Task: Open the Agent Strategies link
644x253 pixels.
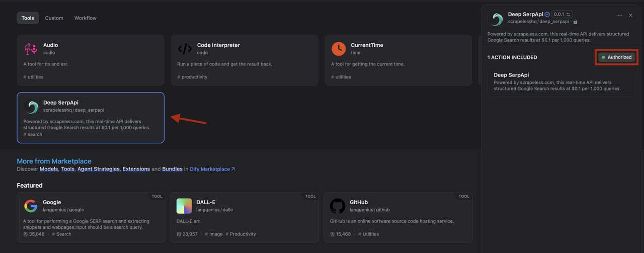Action: coord(99,169)
